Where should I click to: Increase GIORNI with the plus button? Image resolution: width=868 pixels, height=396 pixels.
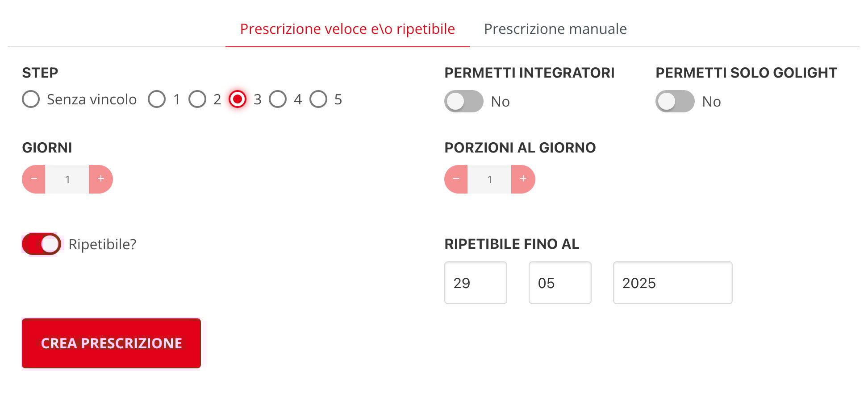[x=101, y=179]
